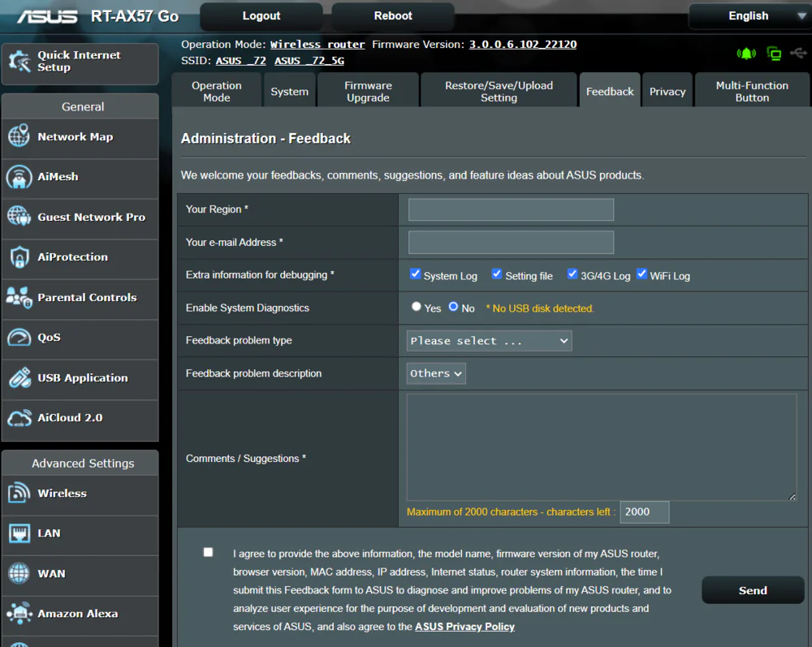Open the English language dropdown
The width and height of the screenshot is (812, 647).
(749, 16)
